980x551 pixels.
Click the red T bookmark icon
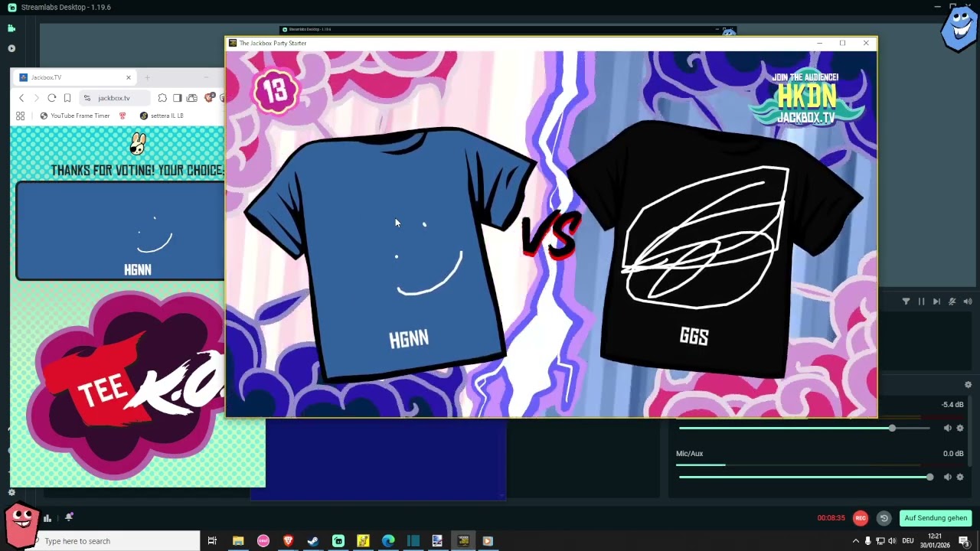122,116
